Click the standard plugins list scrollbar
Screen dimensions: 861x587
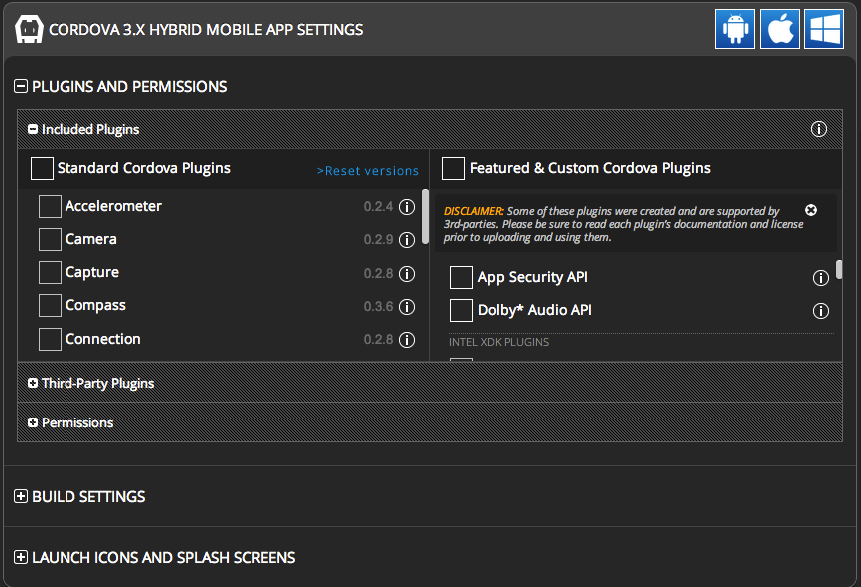426,216
